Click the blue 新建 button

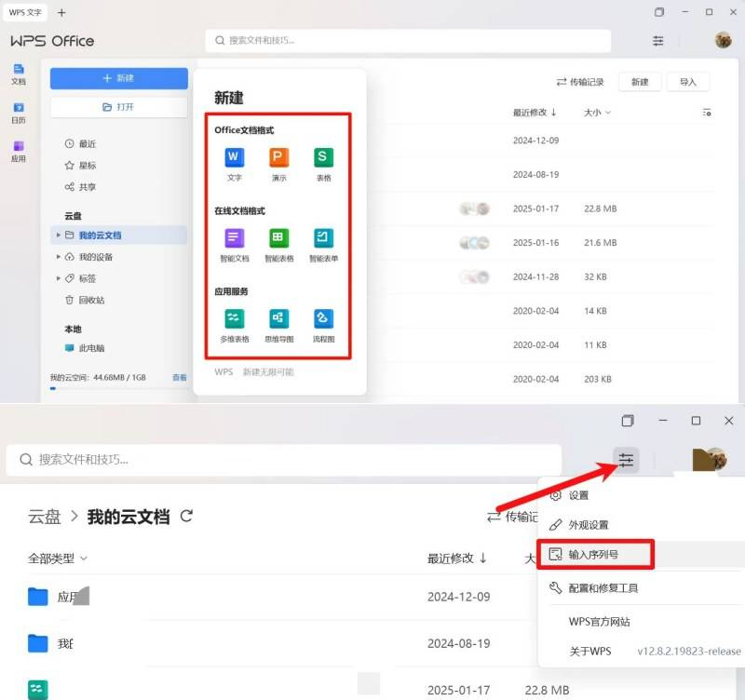point(118,78)
